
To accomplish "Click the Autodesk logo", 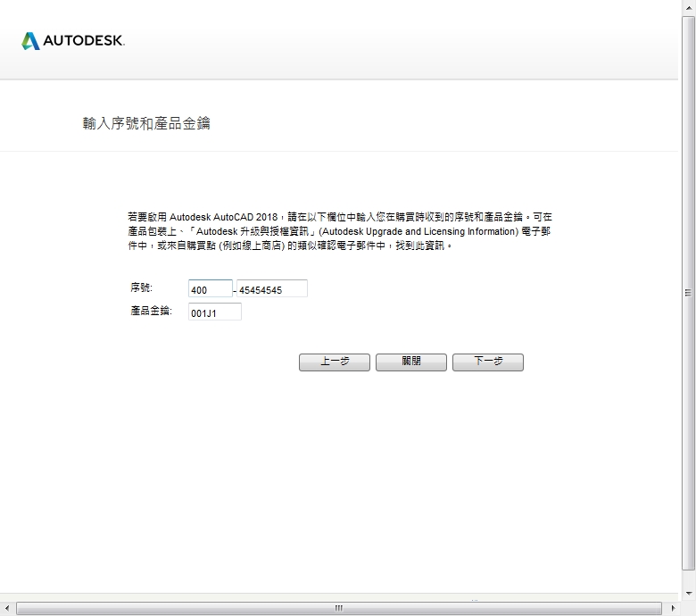I will (73, 41).
